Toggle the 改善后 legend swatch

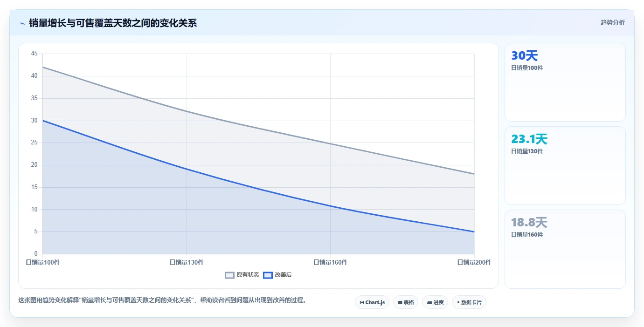pos(268,275)
